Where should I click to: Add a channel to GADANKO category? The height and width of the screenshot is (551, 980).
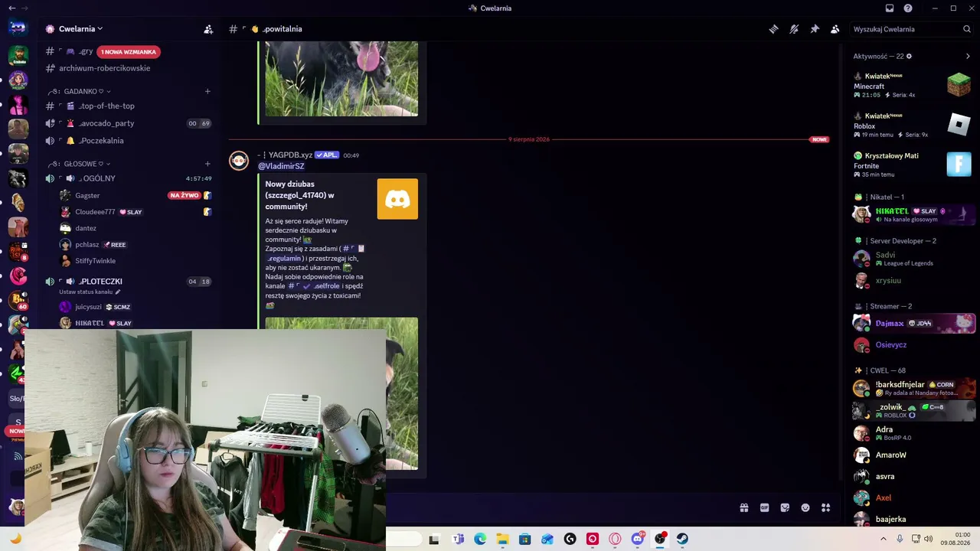[207, 91]
